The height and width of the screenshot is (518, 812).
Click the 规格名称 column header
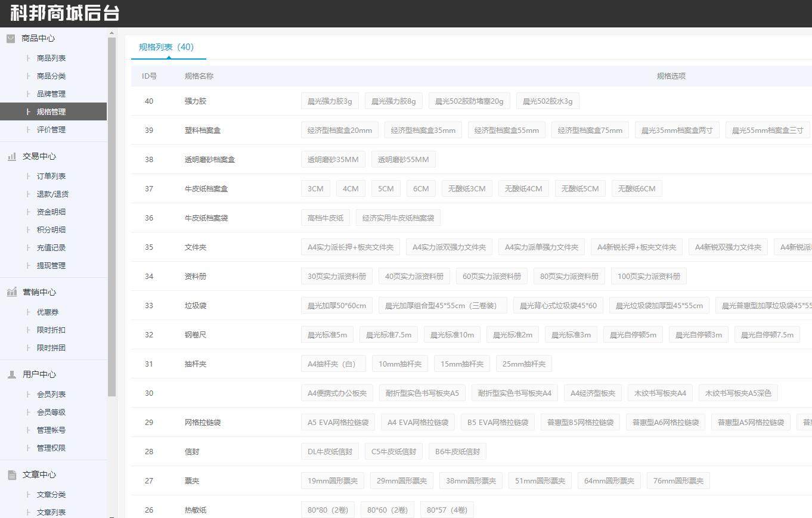point(199,76)
